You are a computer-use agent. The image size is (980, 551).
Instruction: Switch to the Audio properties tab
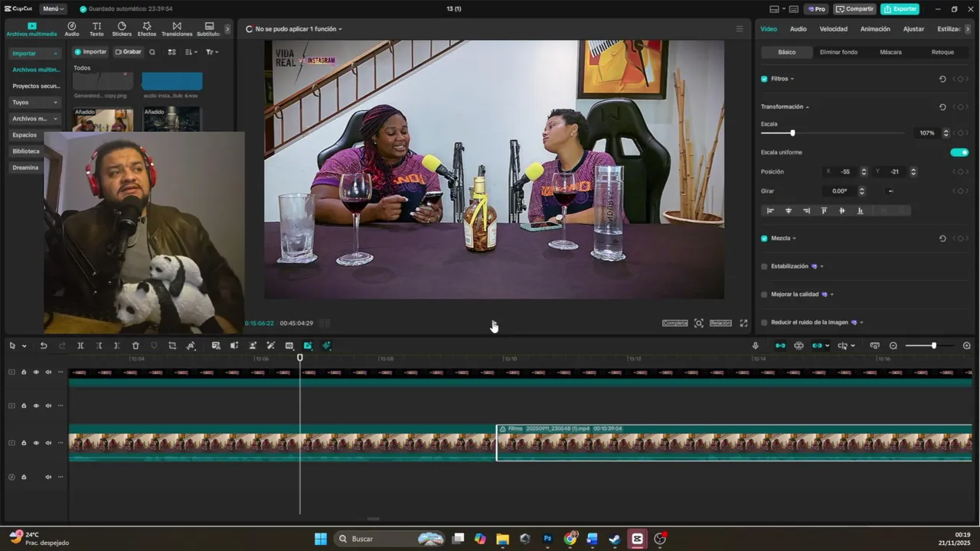pos(798,29)
